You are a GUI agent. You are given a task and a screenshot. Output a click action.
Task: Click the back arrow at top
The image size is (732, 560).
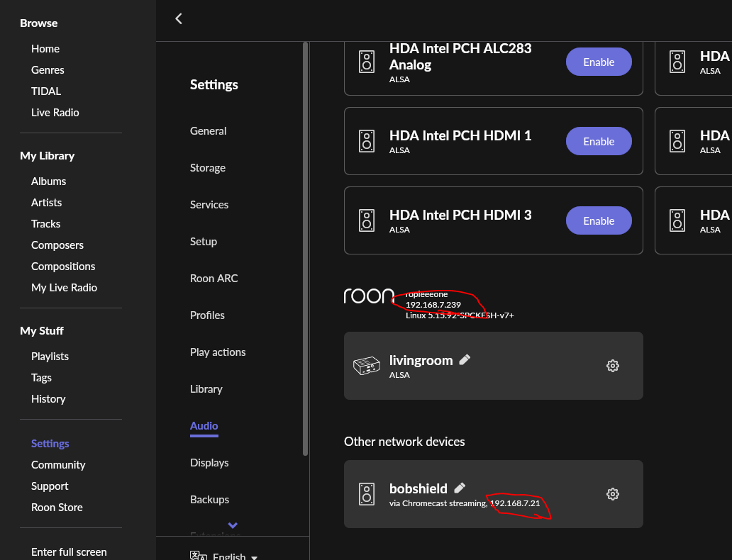click(x=179, y=19)
